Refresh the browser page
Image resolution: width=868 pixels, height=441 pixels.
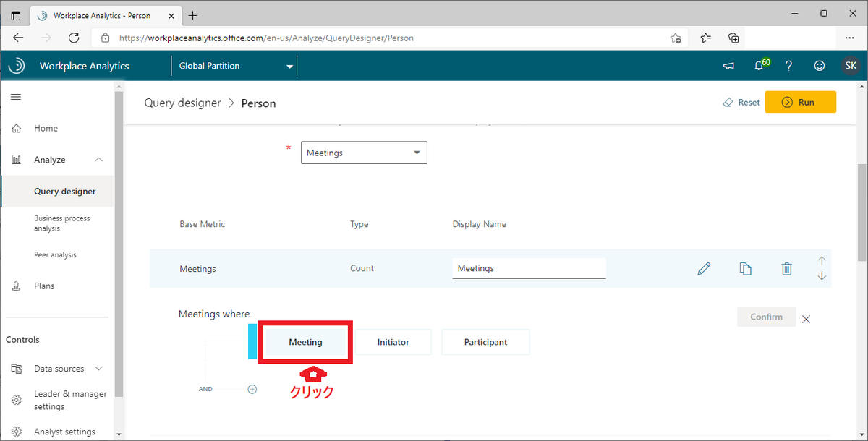[74, 38]
